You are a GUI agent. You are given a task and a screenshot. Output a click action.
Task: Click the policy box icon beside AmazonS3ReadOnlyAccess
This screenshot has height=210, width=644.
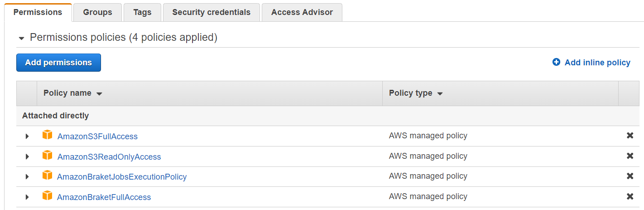click(47, 155)
